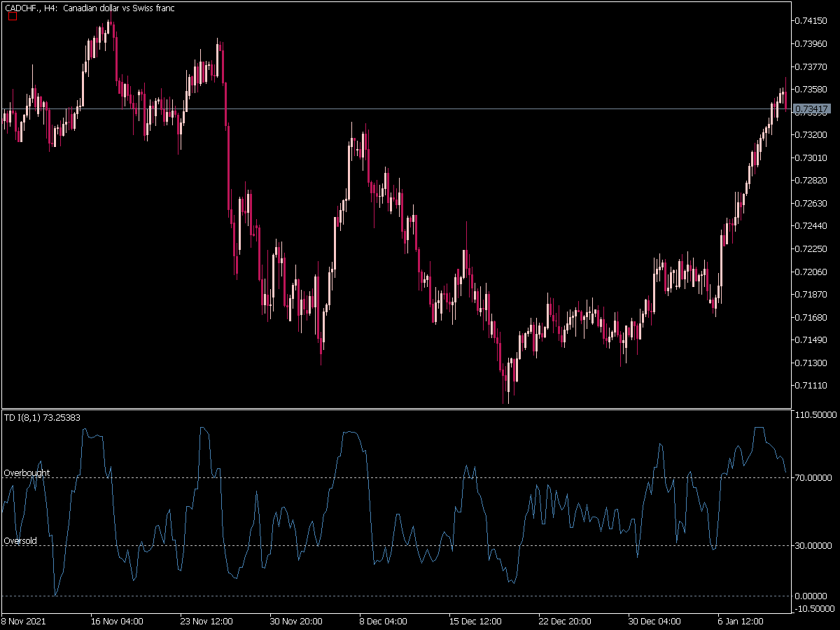Click the Overbought level label
The height and width of the screenshot is (630, 840).
tap(27, 473)
